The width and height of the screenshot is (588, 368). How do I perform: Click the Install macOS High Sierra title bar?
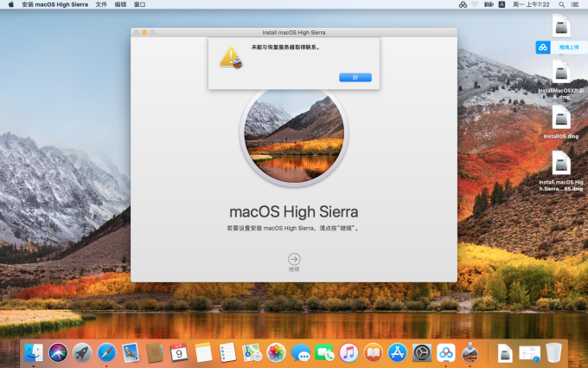pos(294,32)
